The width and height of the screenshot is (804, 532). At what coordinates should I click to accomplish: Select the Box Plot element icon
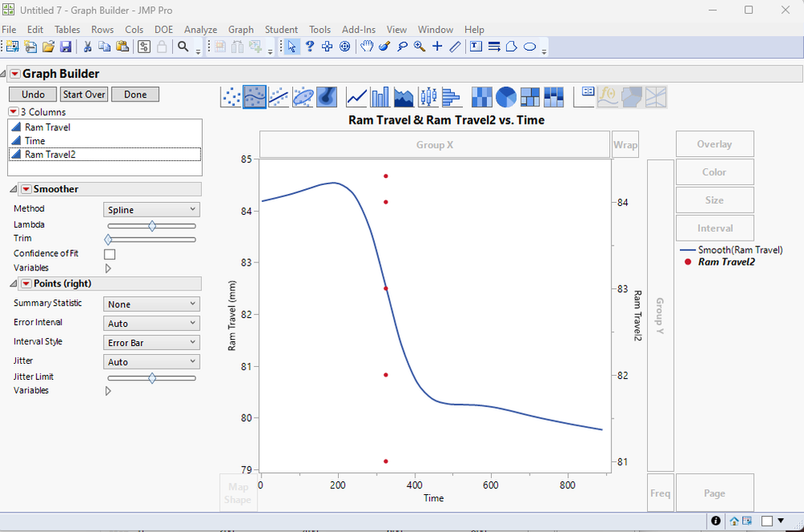pyautogui.click(x=428, y=97)
